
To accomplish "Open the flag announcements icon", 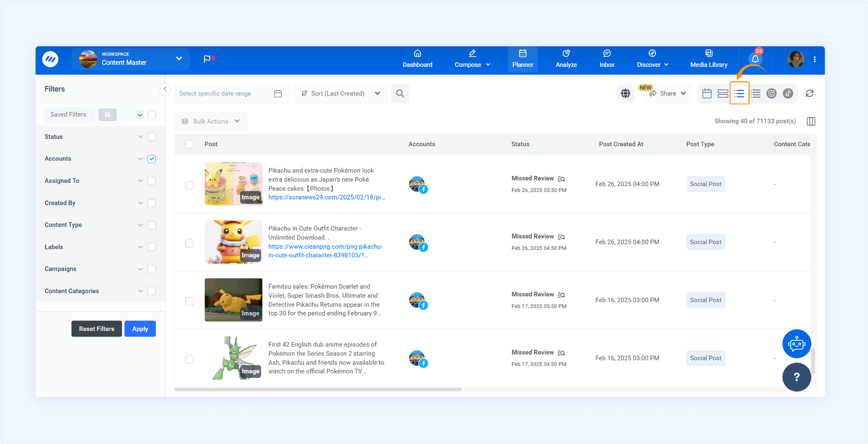I will [x=209, y=59].
